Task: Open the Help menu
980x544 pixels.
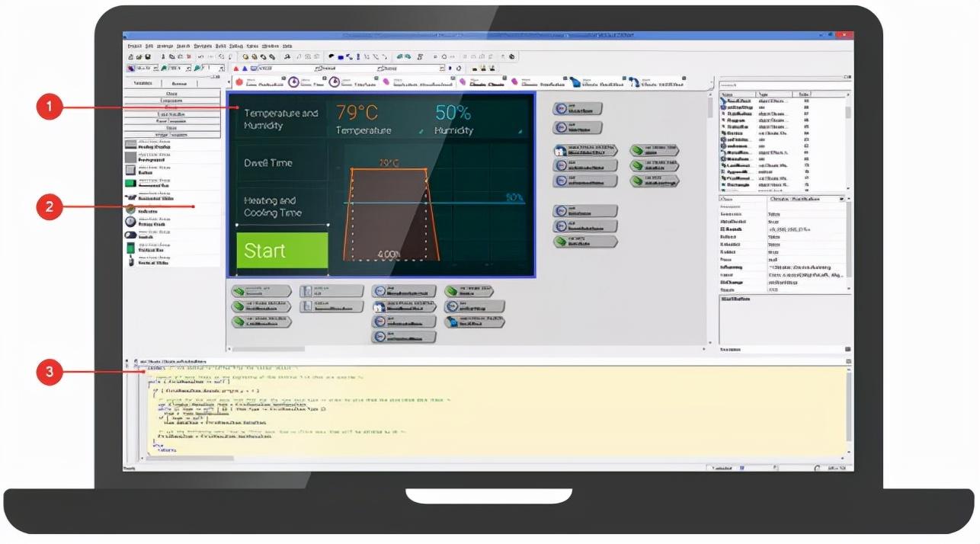Action: pos(287,46)
